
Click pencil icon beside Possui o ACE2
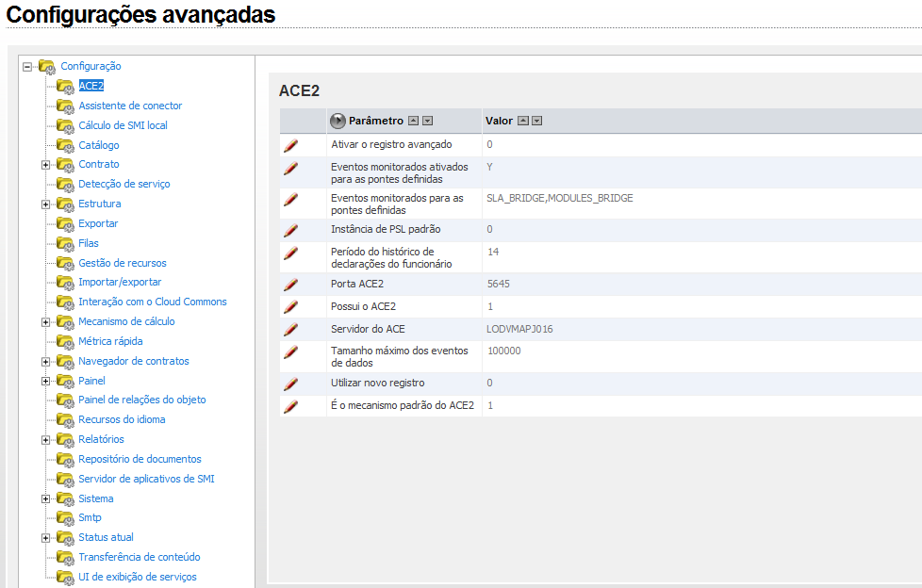(x=290, y=307)
